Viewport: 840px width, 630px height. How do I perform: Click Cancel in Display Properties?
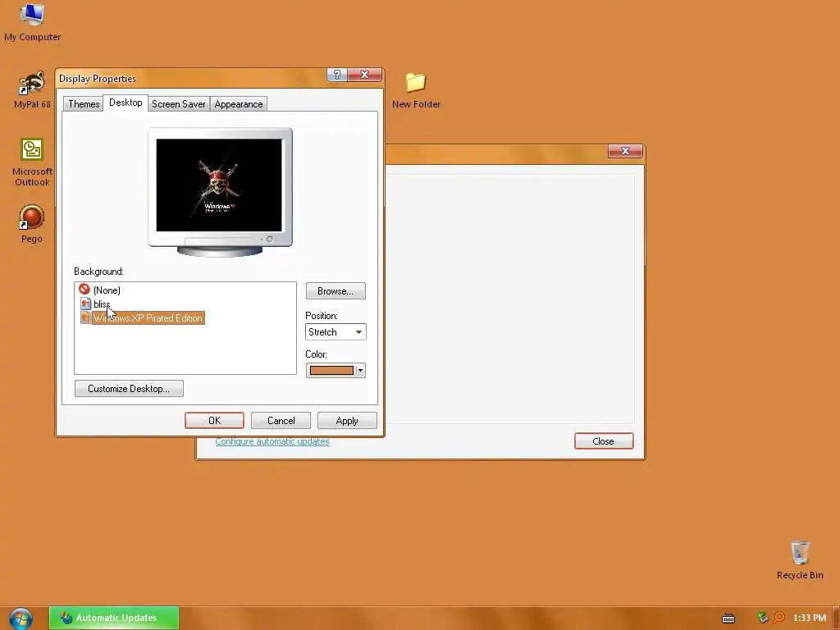coord(281,421)
